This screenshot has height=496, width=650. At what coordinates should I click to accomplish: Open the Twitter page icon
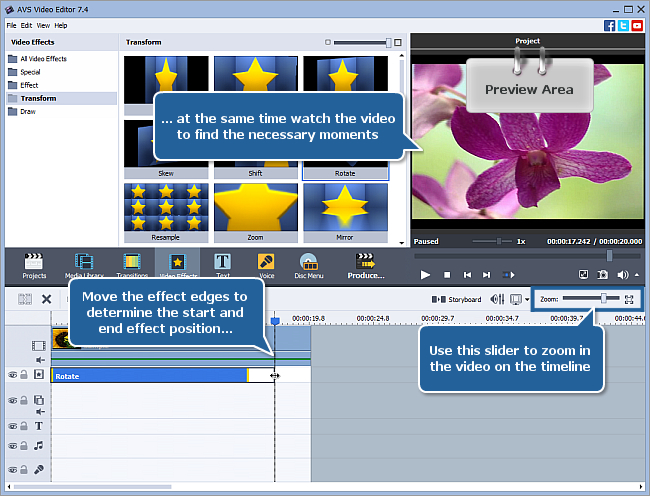[x=623, y=26]
